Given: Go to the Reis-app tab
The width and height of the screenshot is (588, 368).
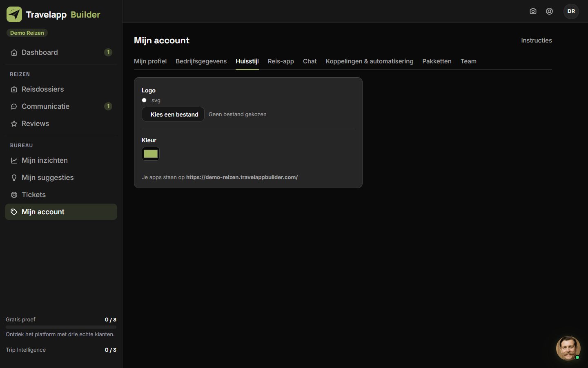Looking at the screenshot, I should (281, 61).
